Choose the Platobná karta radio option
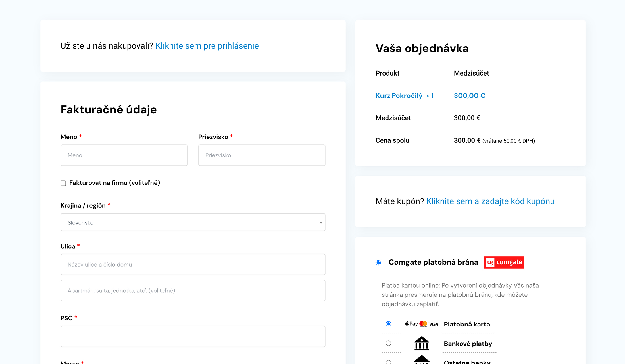625x364 pixels. pyautogui.click(x=388, y=324)
